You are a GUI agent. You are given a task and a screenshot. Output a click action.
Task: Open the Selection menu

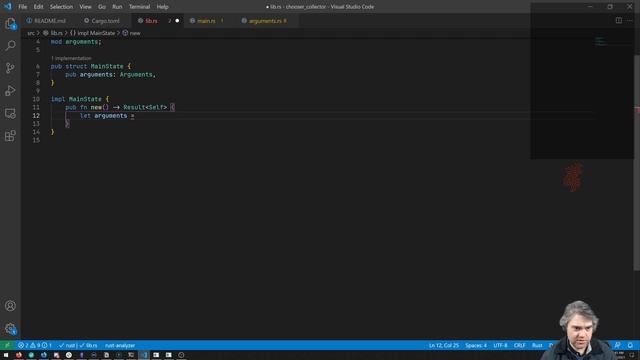point(61,7)
